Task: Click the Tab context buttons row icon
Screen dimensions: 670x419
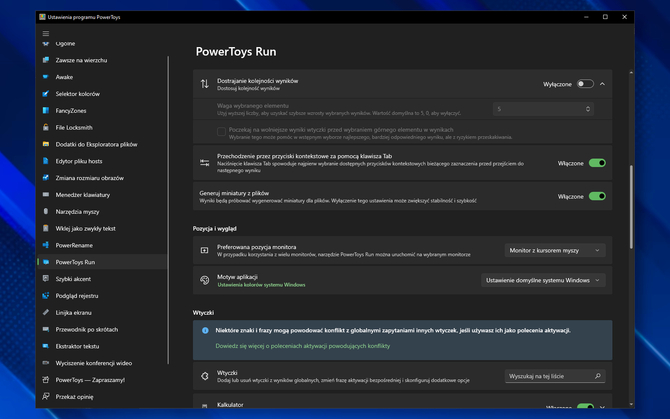Action: 205,163
